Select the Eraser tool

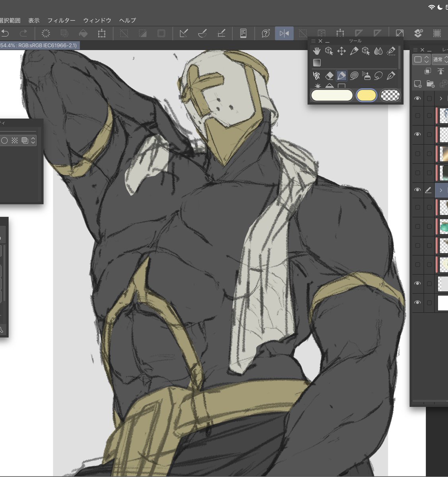click(329, 76)
